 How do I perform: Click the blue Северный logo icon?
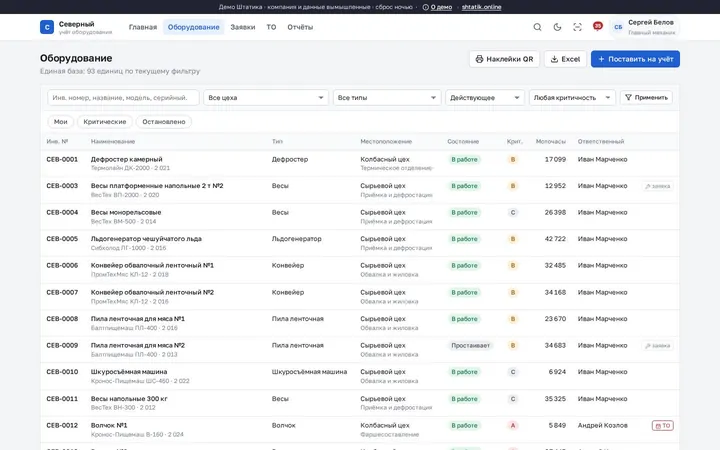(x=47, y=27)
